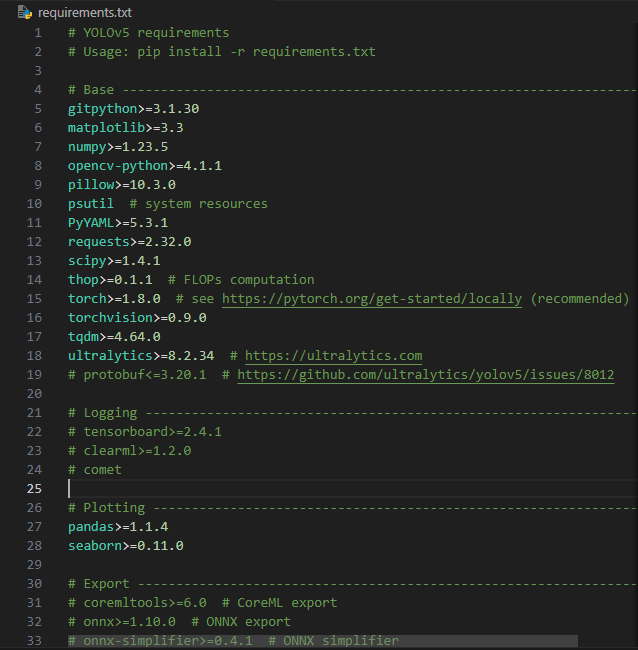Place cursor on empty line 25
Screen dimensions: 638x650
pos(352,489)
